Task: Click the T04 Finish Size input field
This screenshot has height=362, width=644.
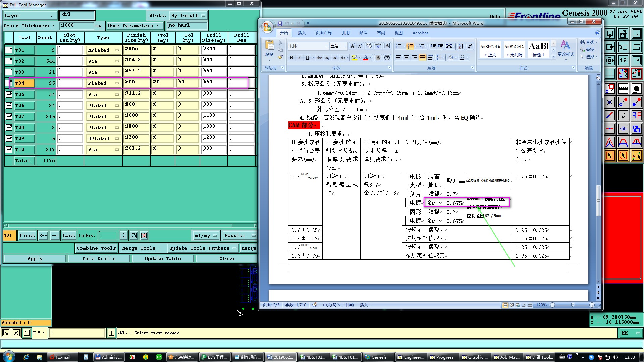Action: click(x=136, y=83)
